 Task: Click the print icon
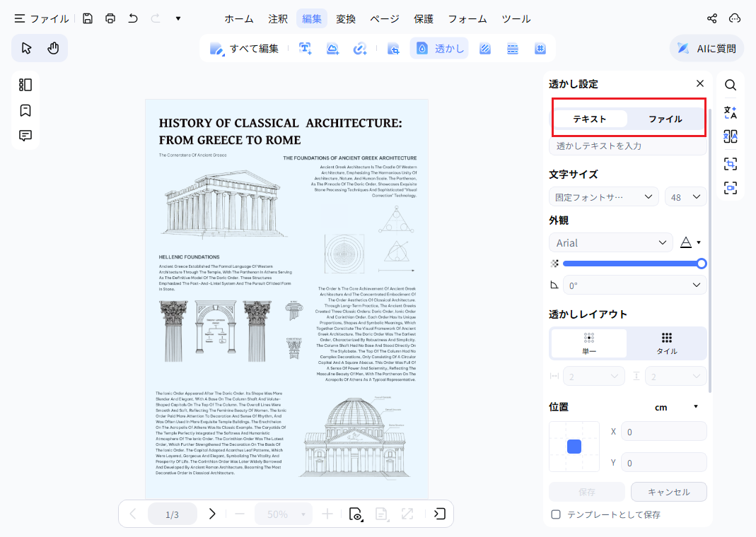(x=110, y=19)
